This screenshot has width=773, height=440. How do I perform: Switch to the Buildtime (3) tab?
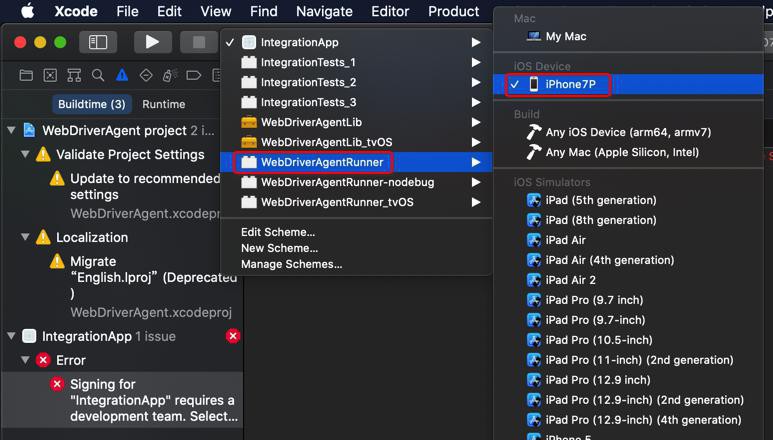(x=92, y=104)
